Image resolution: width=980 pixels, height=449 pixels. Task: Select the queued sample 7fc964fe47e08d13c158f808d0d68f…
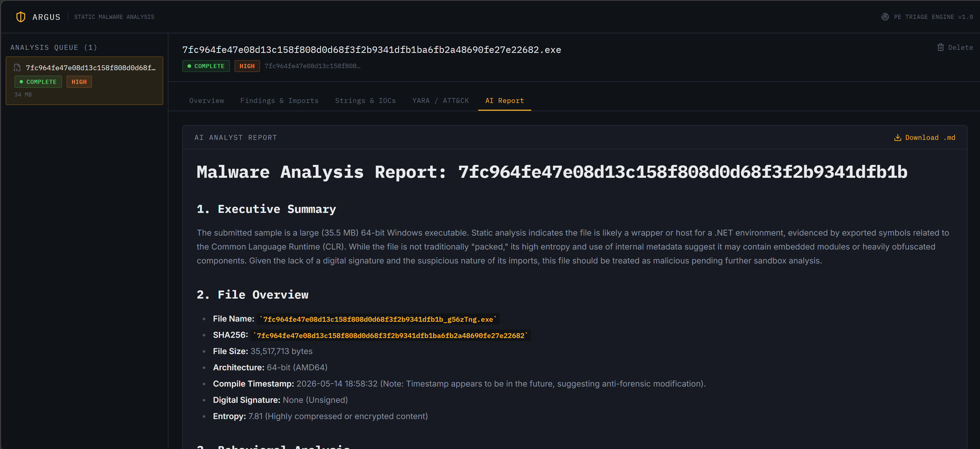coord(84,81)
